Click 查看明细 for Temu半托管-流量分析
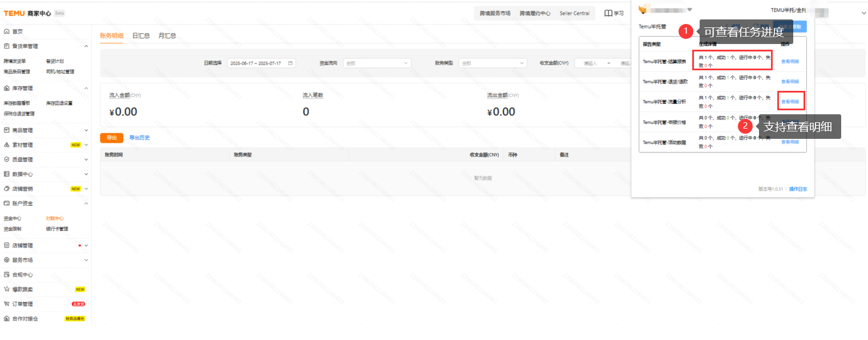This screenshot has height=340, width=868. 790,102
